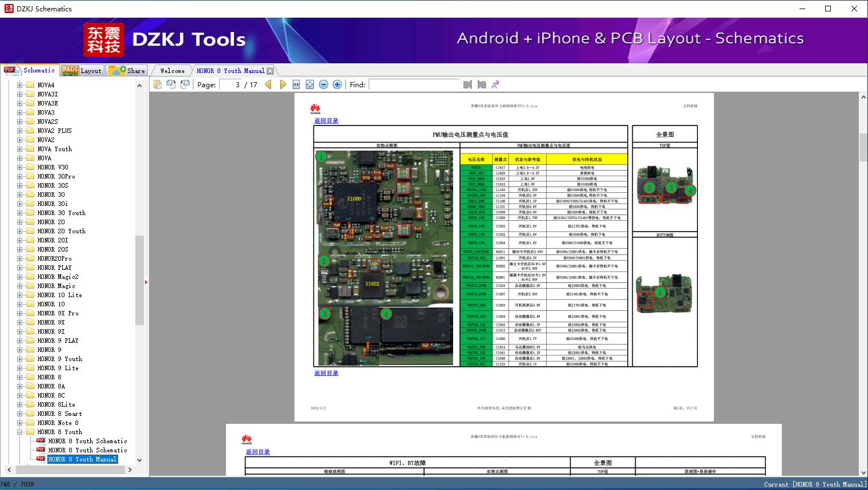The image size is (868, 490).
Task: Click the sidebar collapse arrow handle
Action: (x=146, y=282)
